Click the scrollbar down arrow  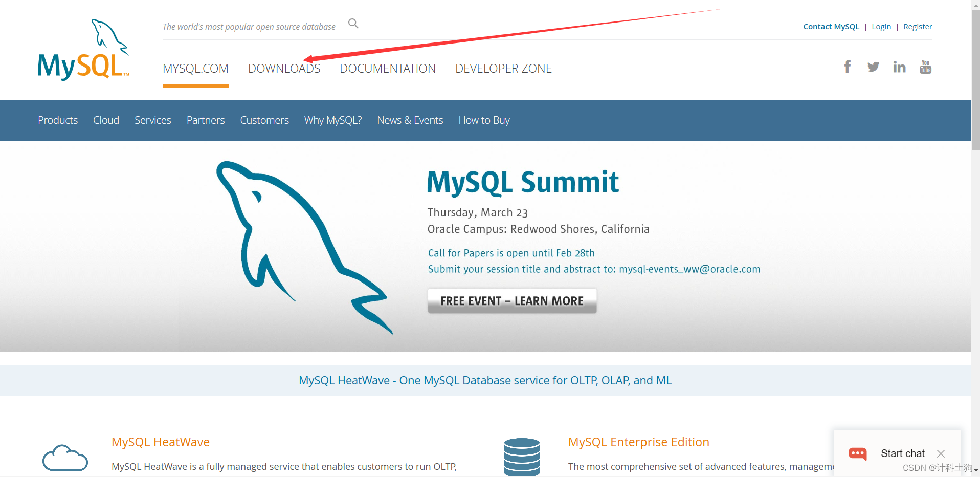[975, 471]
